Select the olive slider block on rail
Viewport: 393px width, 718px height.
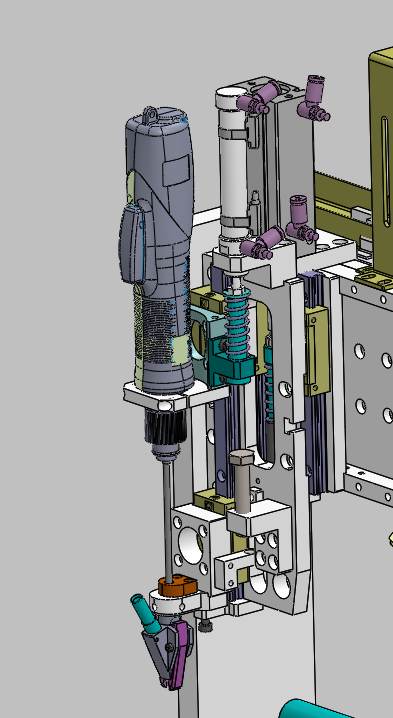tap(317, 350)
